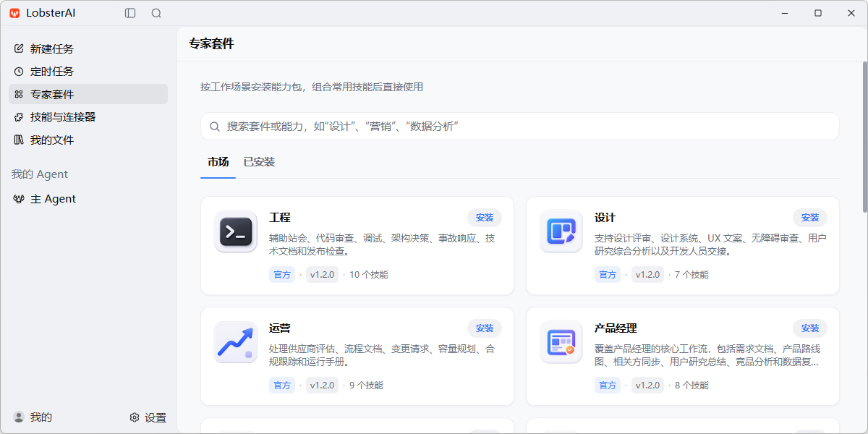Click the 运营 card description text

coord(382,355)
